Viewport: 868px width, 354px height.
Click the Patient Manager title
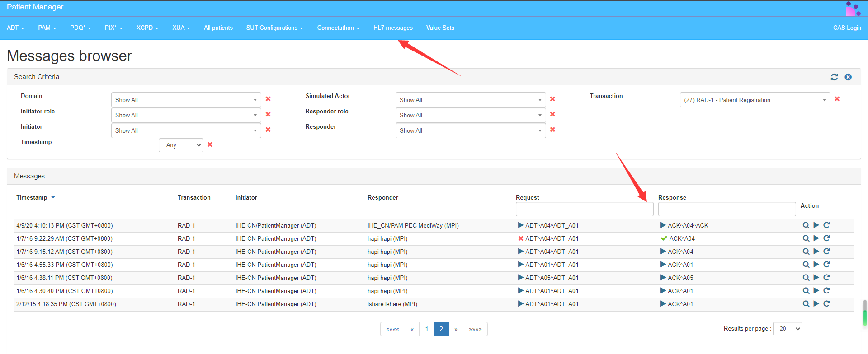[35, 7]
